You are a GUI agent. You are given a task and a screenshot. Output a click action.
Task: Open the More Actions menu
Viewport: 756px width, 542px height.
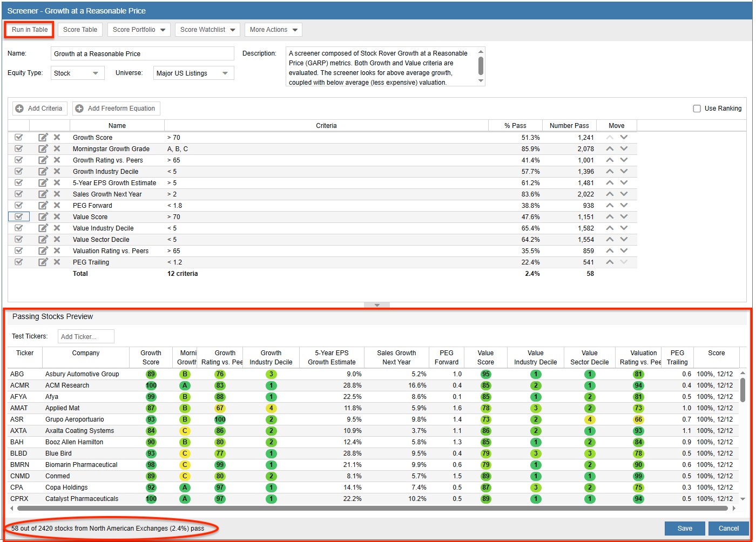(273, 30)
